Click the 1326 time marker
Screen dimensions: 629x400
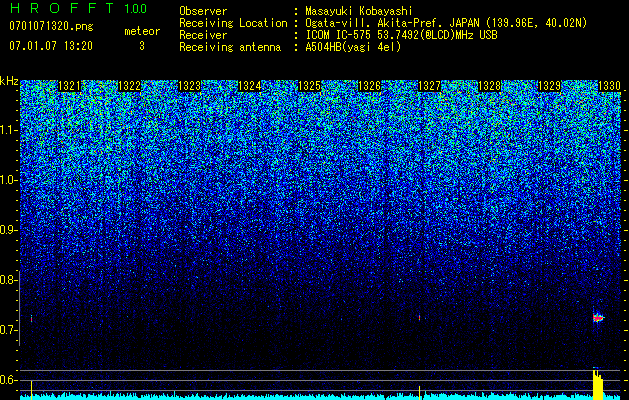coord(369,86)
